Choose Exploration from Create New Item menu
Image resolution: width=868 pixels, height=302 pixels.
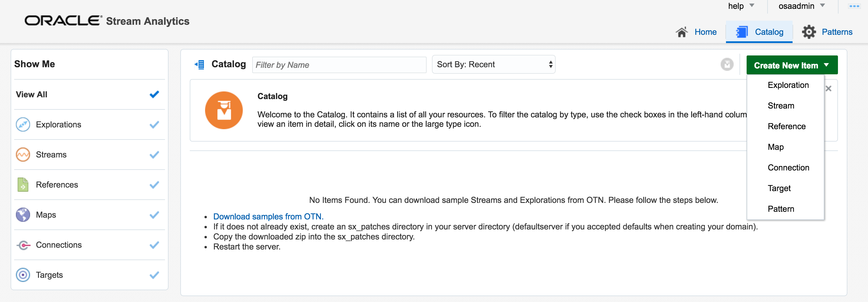(788, 85)
